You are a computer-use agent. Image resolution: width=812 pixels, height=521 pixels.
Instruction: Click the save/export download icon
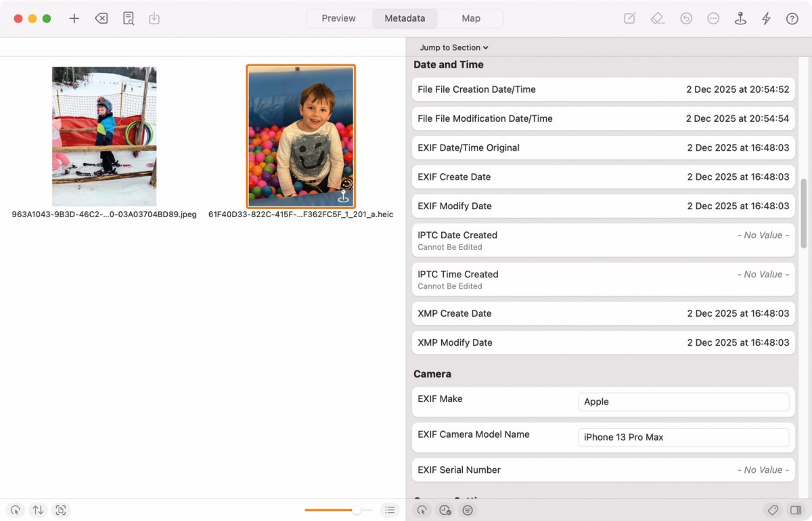[154, 18]
